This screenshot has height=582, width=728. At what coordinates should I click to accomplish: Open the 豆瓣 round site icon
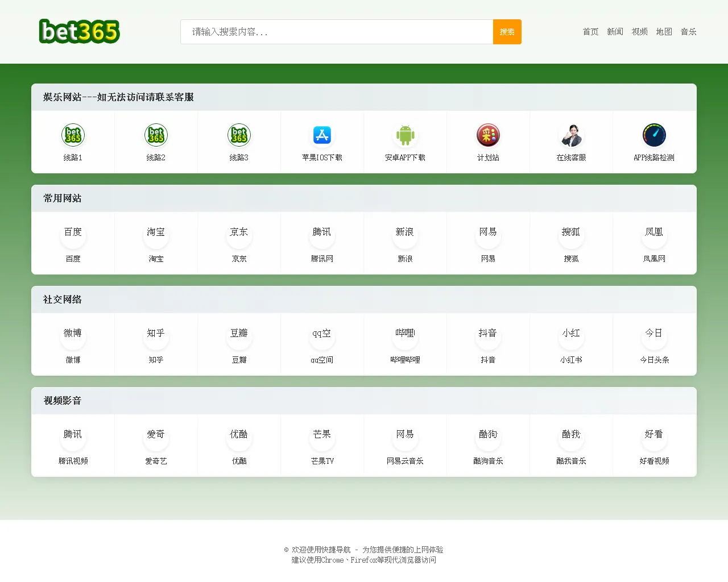click(239, 336)
